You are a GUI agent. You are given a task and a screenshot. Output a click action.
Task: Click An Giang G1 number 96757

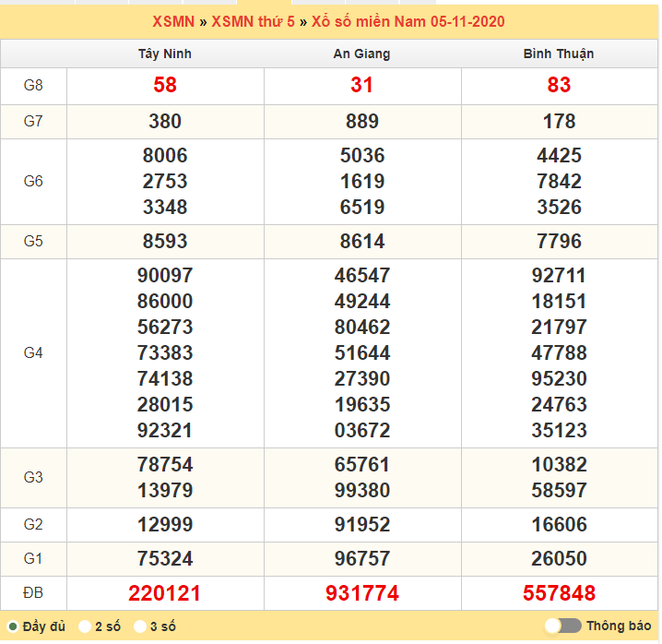point(362,558)
